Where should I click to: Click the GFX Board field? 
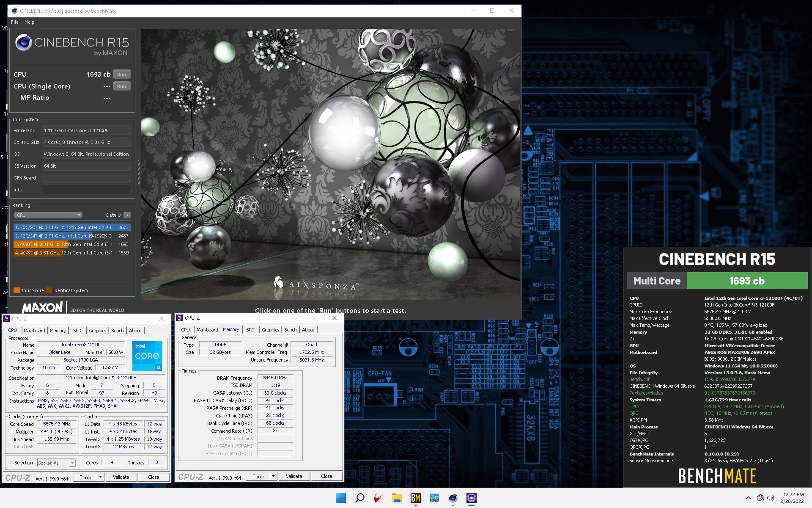point(86,178)
